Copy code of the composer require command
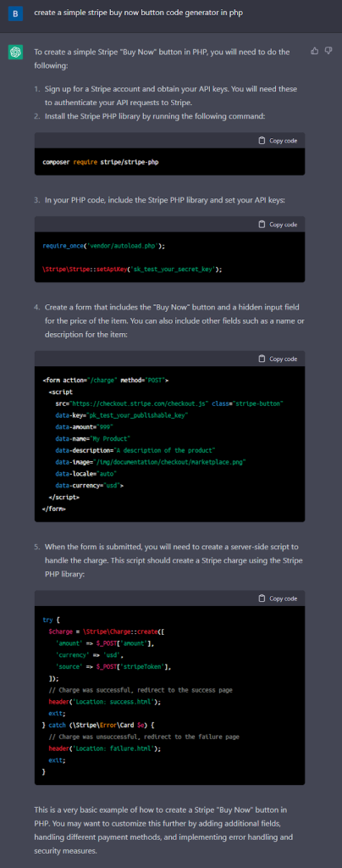 (278, 141)
